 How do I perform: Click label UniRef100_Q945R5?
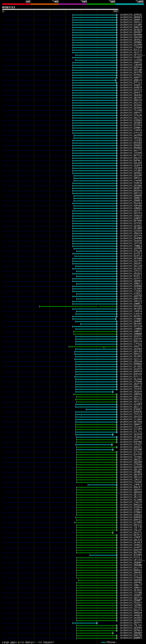pyautogui.click(x=131, y=238)
